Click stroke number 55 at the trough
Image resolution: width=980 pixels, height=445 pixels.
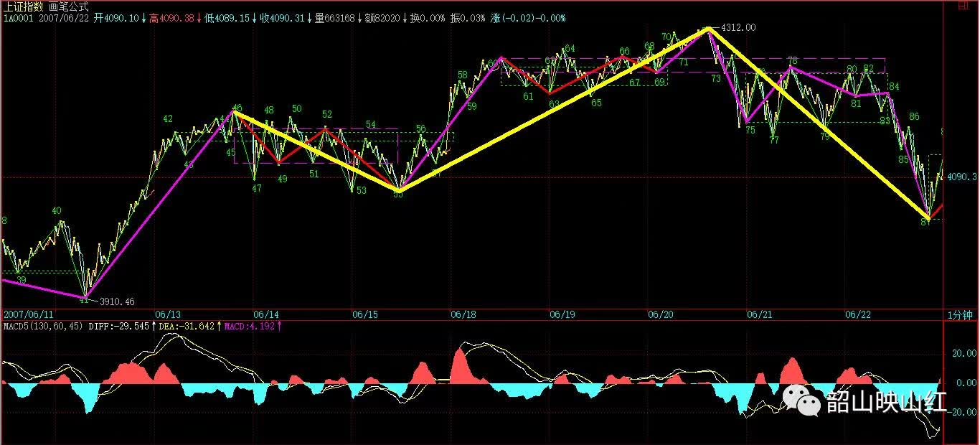[x=398, y=193]
